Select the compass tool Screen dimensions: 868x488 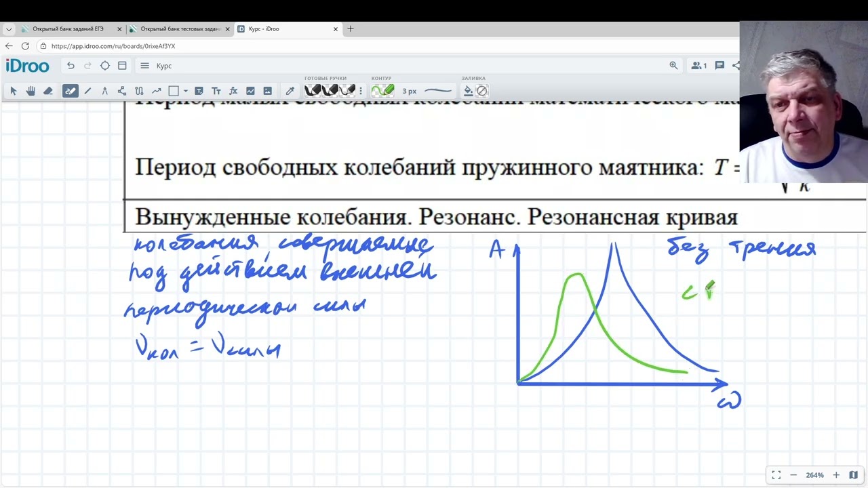[x=104, y=91]
